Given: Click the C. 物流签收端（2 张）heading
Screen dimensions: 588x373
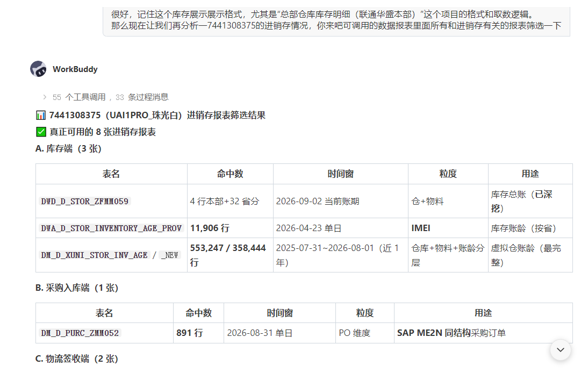Looking at the screenshot, I should pyautogui.click(x=77, y=358).
